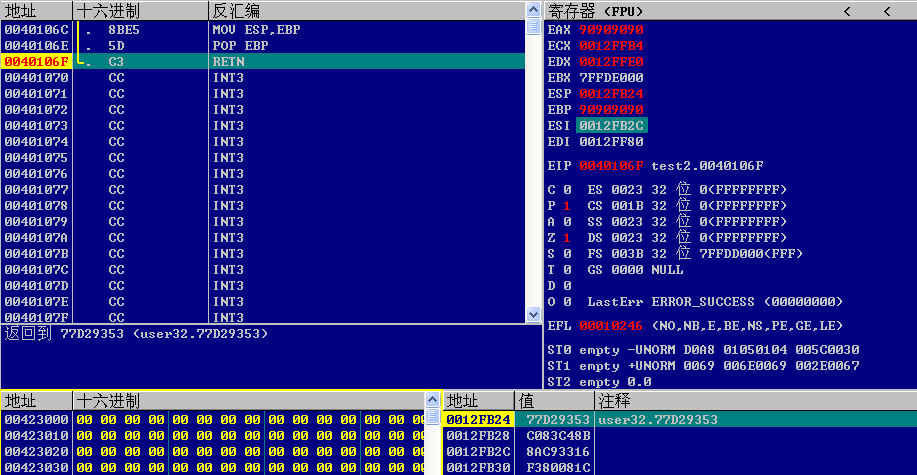917x475 pixels.
Task: Select the C flag value
Action: pos(566,189)
